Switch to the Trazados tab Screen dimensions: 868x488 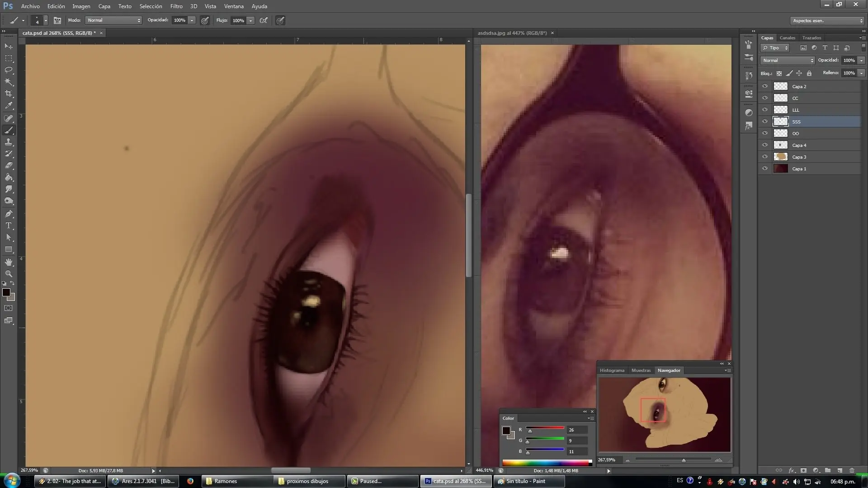pos(811,38)
